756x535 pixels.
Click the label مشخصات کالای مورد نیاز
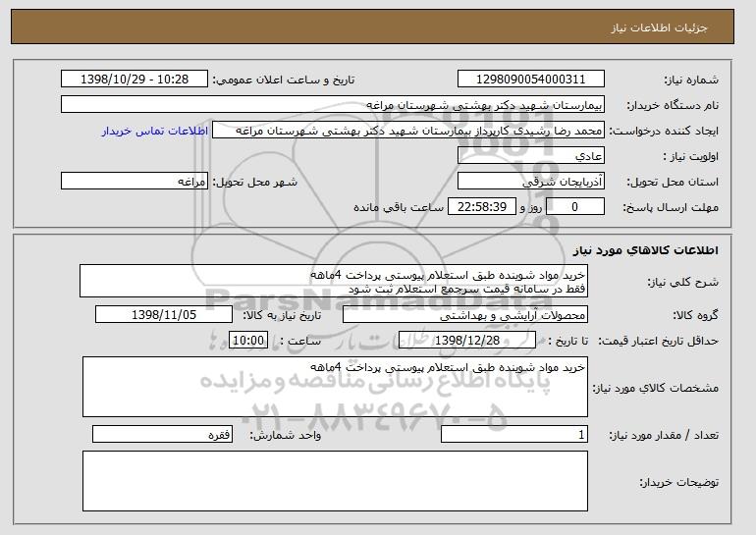(x=655, y=388)
